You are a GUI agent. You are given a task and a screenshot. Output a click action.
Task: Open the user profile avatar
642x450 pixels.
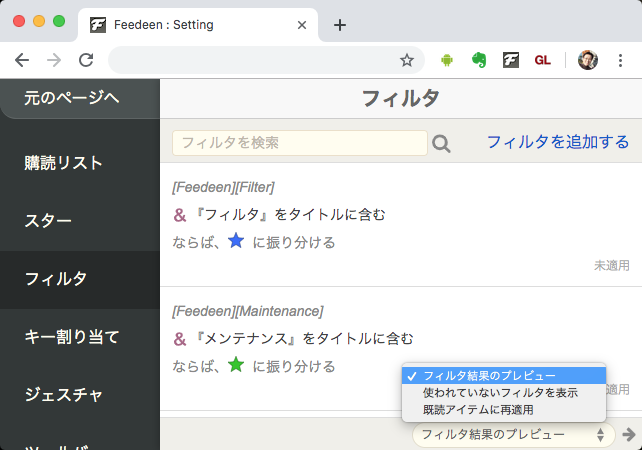tap(588, 60)
